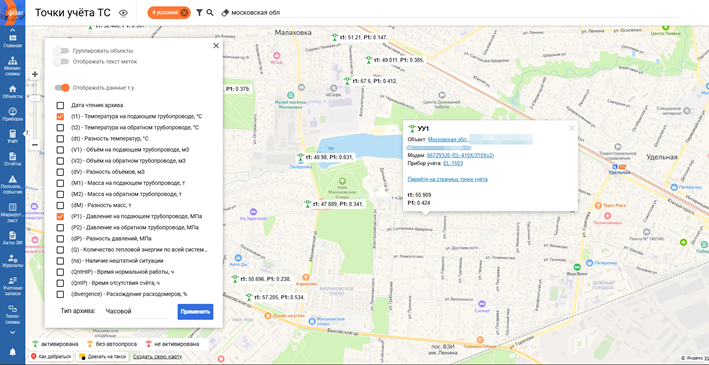709x365 pixels.
Task: Open the filter funnel icon
Action: [x=199, y=13]
